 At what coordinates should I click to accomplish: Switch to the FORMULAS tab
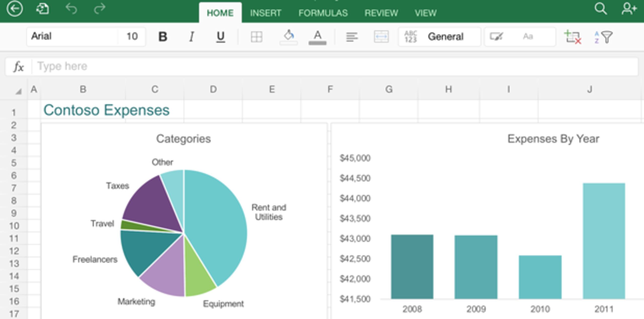[x=323, y=13]
